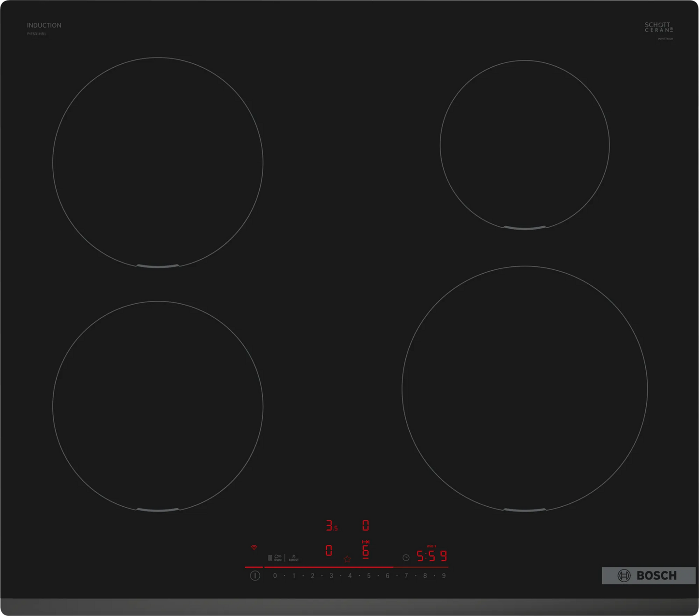Image resolution: width=699 pixels, height=616 pixels.
Task: Toggle the hob off using the power symbol
Action: pos(255,575)
